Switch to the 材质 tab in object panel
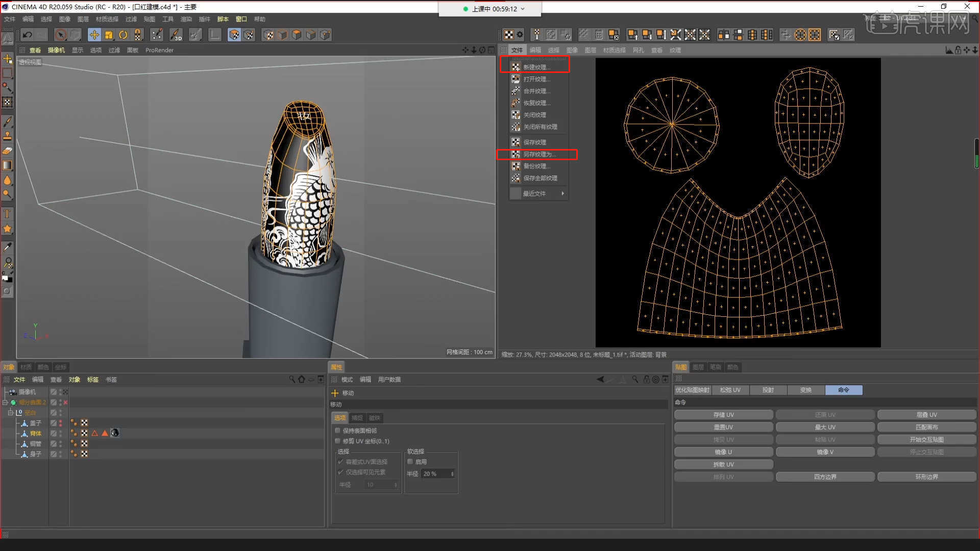980x551 pixels. 26,367
